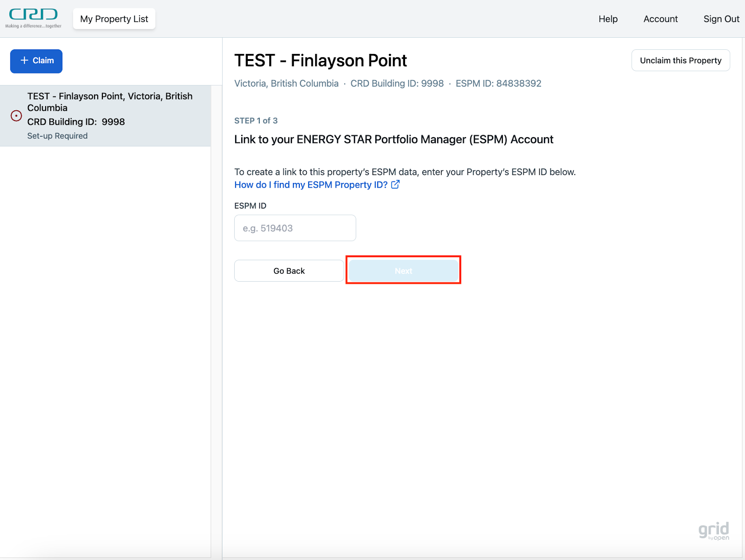
Task: Open the My Property List tab
Action: [114, 19]
